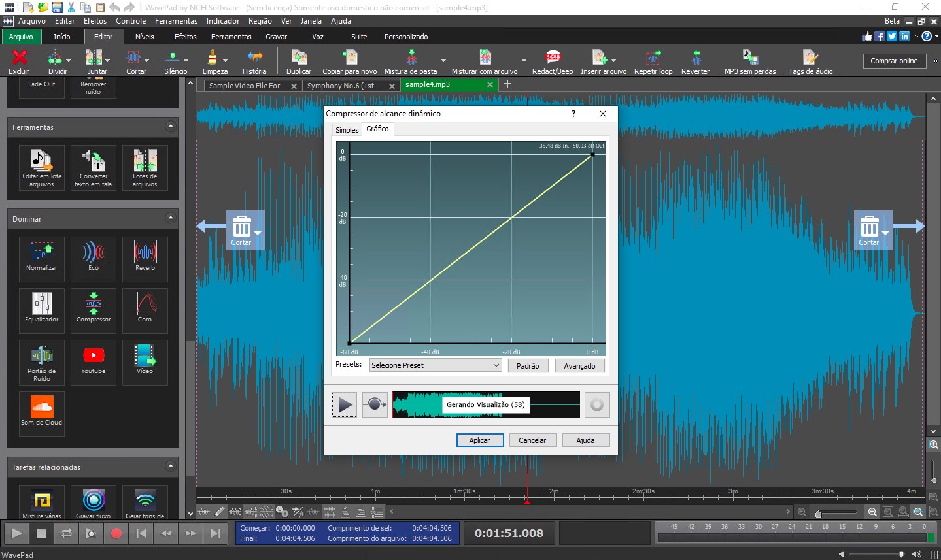Click the plus to open a new tab
The height and width of the screenshot is (560, 941).
coord(507,85)
